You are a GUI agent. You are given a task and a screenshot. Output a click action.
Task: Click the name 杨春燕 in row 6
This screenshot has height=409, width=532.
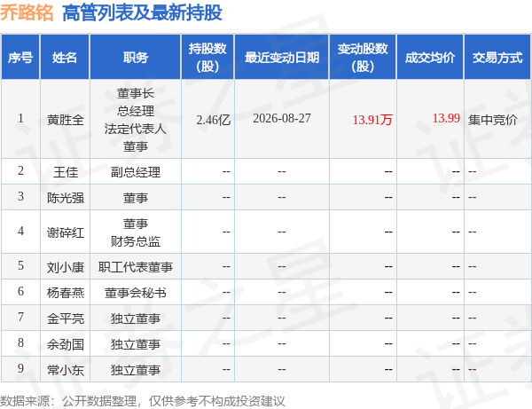(65, 293)
